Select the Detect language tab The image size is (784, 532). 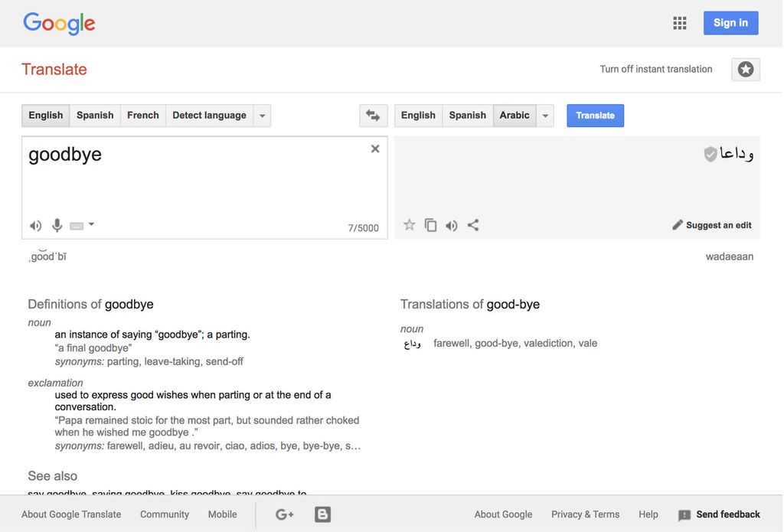click(x=208, y=115)
